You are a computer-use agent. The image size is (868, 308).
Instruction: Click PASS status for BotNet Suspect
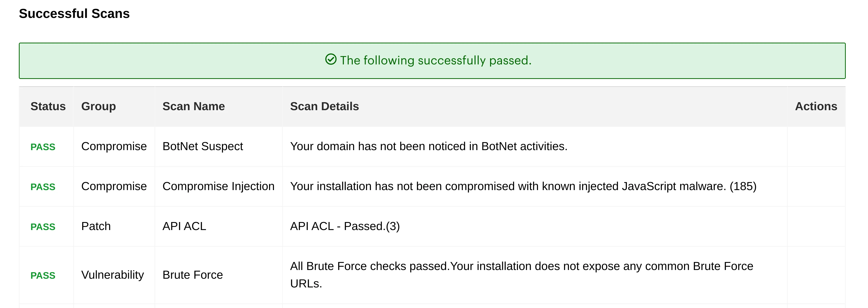click(43, 147)
